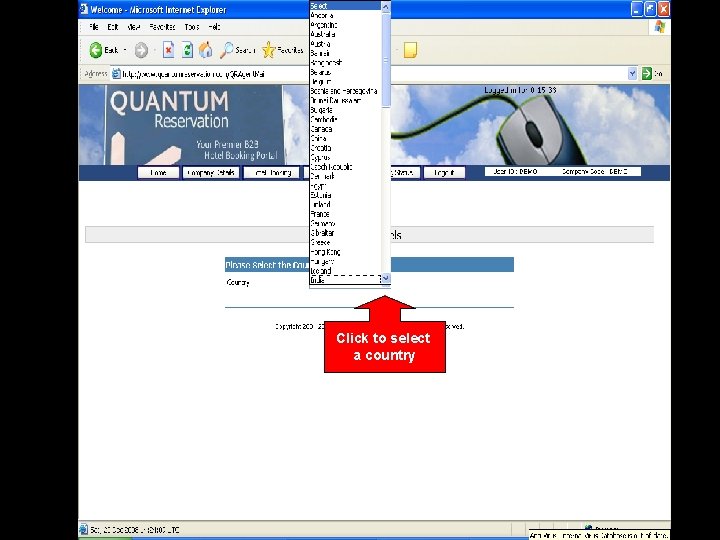Select Andorra from country list

point(346,16)
